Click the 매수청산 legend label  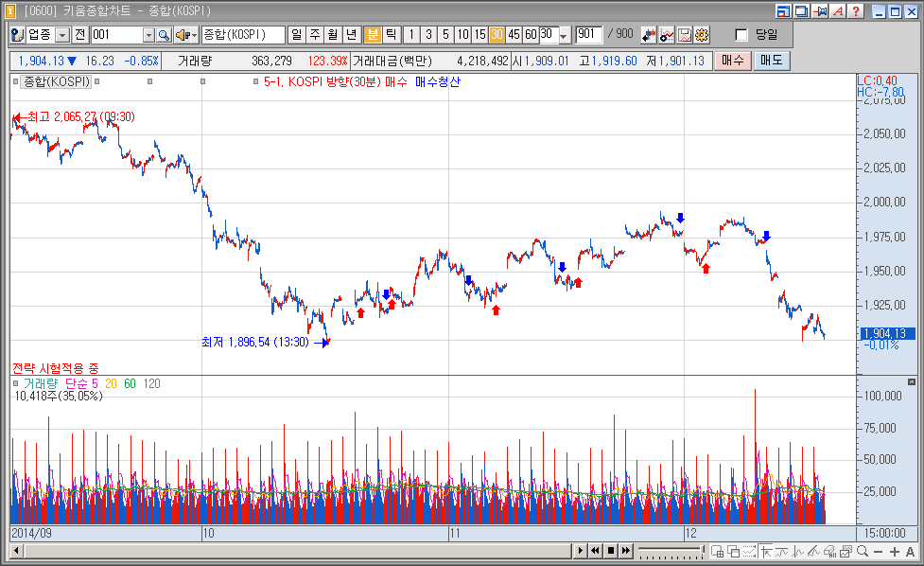[x=437, y=82]
